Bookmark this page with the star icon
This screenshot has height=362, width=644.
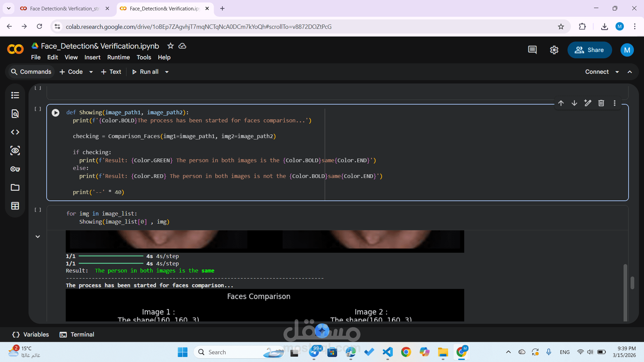click(x=561, y=26)
